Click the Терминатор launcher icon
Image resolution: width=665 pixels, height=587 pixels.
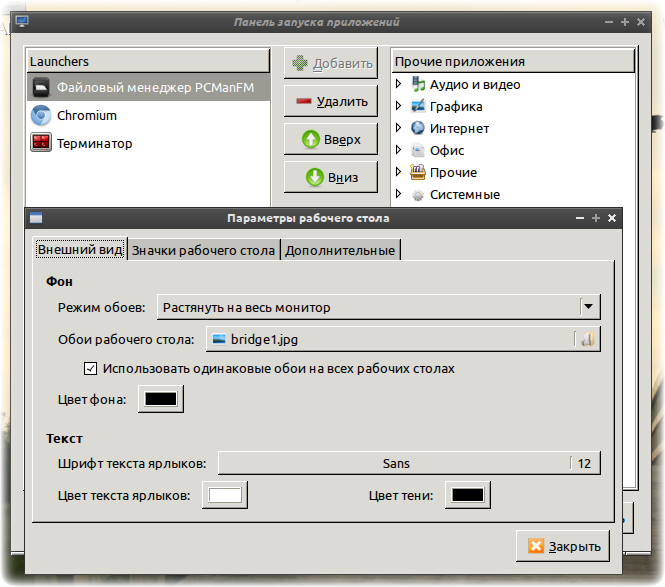pyautogui.click(x=41, y=143)
